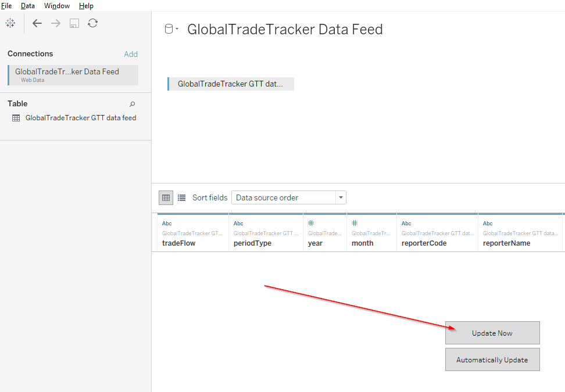Screen dimensions: 565x392
Task: Change Abc data type of reporterCode column
Action: point(406,224)
